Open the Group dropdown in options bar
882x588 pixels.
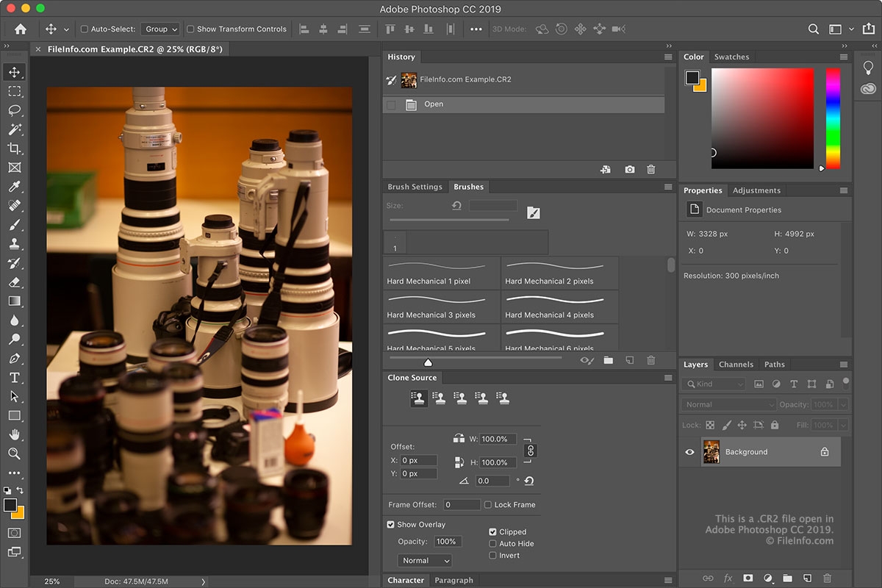coord(160,29)
